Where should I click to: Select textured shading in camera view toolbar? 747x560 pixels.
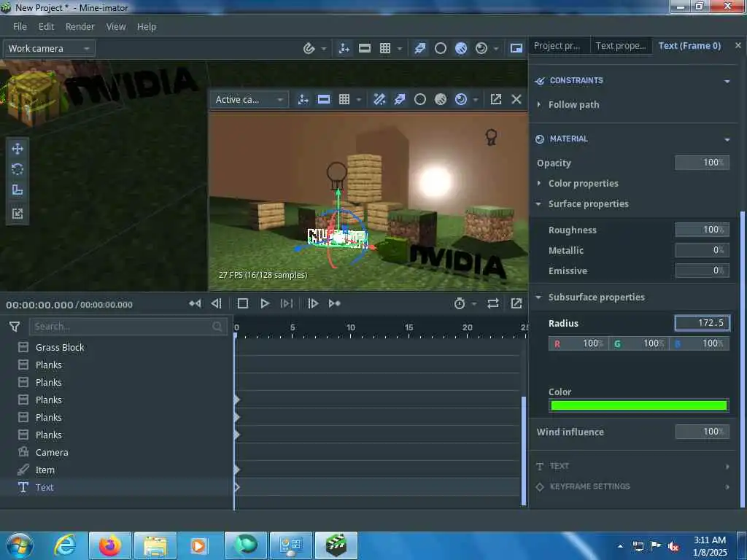click(x=441, y=99)
